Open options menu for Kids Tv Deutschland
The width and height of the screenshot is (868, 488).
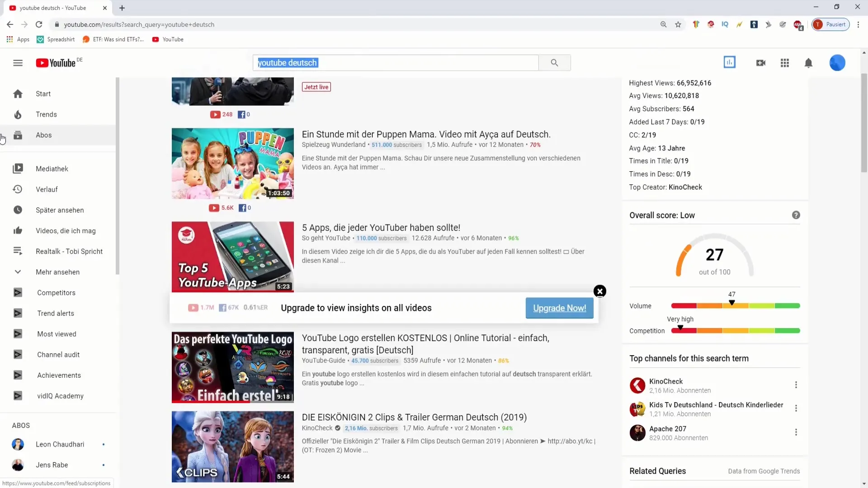[x=796, y=408]
